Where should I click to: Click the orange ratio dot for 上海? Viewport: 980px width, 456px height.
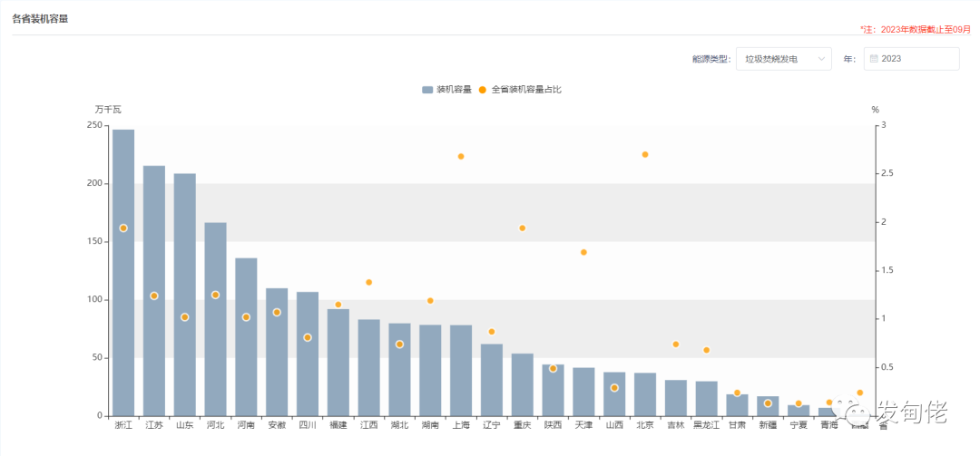[461, 156]
